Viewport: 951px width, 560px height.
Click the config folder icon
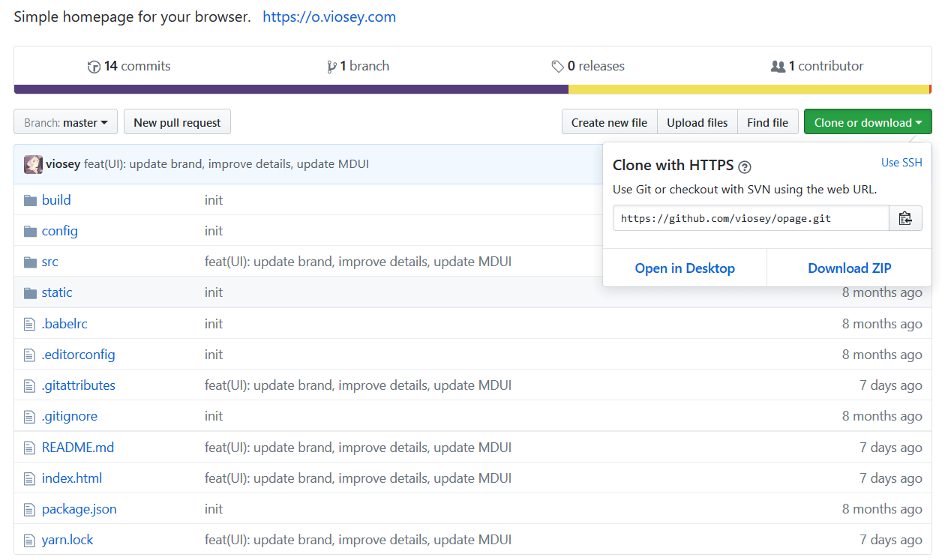click(x=30, y=231)
